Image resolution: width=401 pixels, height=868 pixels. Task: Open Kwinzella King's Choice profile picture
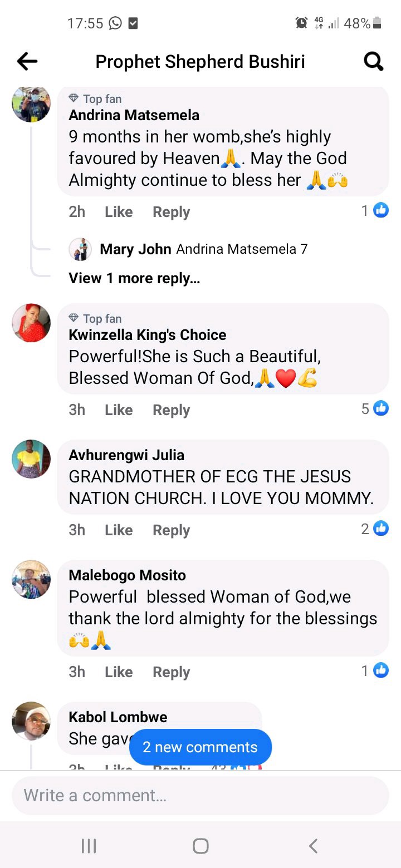(31, 323)
